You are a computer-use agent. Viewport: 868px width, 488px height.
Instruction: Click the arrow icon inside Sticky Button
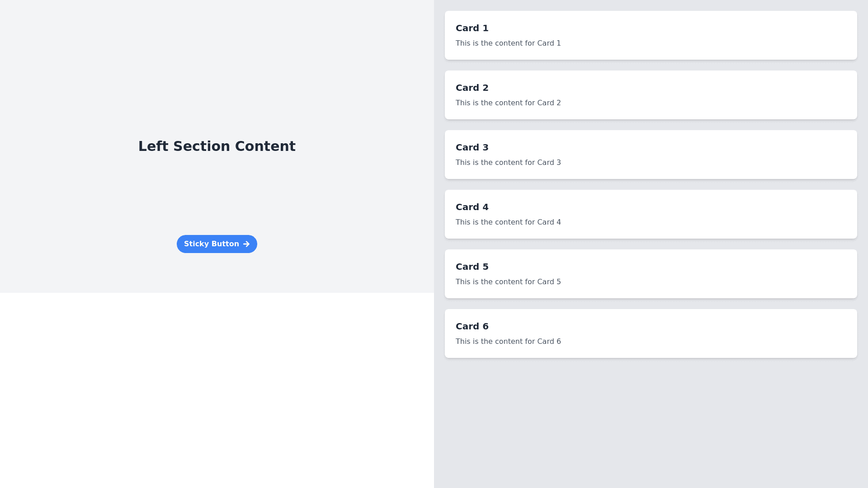click(x=246, y=244)
